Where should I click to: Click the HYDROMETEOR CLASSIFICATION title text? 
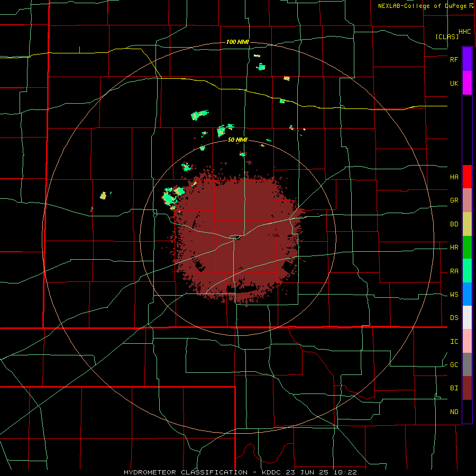pos(186,472)
